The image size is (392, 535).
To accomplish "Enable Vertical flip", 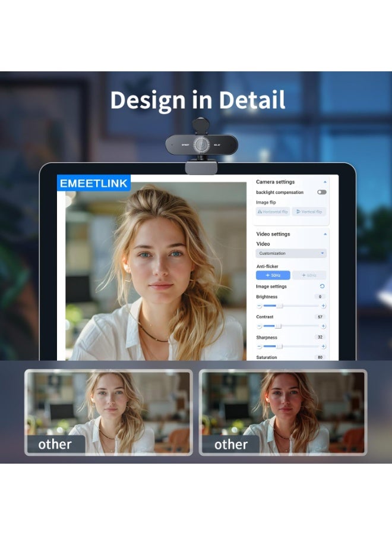I will [x=309, y=212].
